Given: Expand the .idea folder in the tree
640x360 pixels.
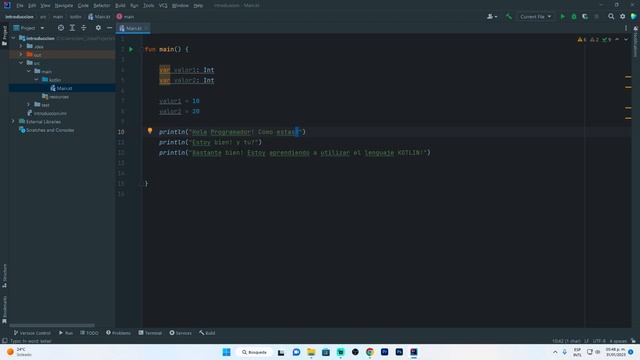Looking at the screenshot, I should pyautogui.click(x=21, y=47).
